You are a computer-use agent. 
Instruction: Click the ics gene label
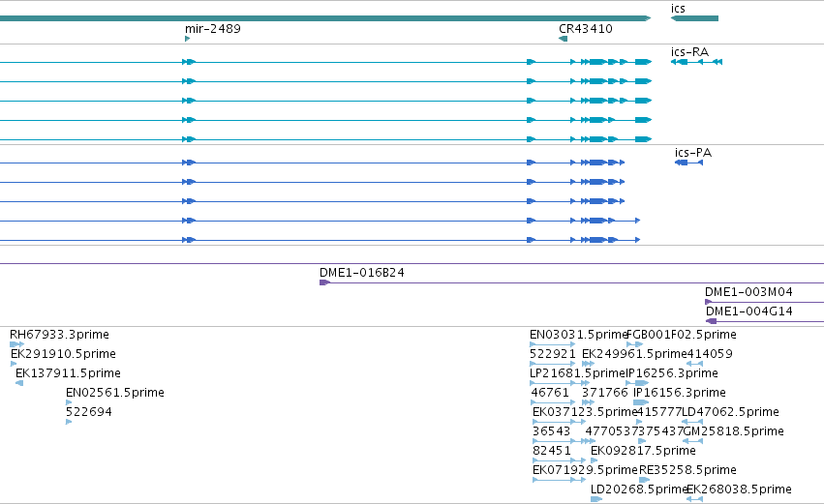click(678, 9)
